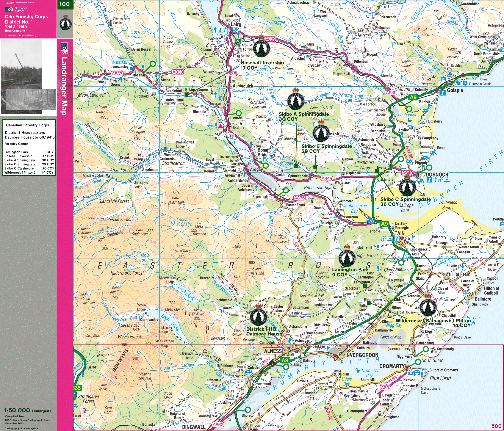The width and height of the screenshot is (504, 431).
Task: Click the INVERGORDON town name
Action: pos(362,355)
